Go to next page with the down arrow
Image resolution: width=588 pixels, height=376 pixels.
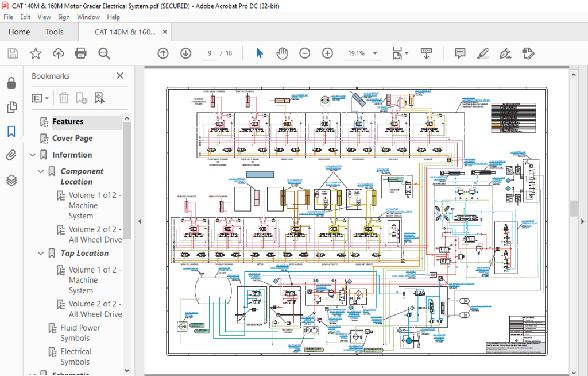[x=185, y=53]
